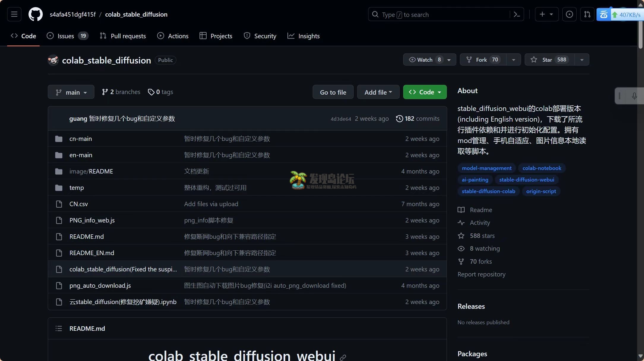Viewport: 644px width, 361px height.
Task: Click image/README folder icon
Action: point(59,171)
